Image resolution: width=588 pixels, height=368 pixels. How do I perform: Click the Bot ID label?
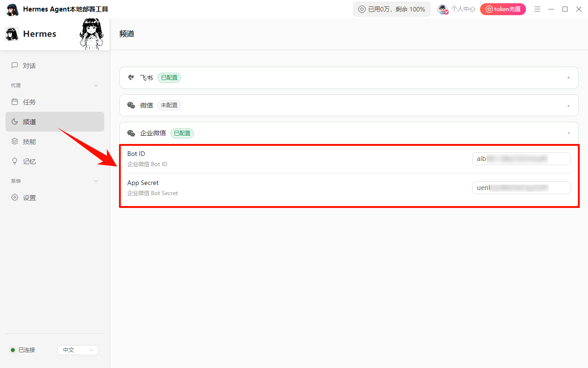pyautogui.click(x=136, y=154)
